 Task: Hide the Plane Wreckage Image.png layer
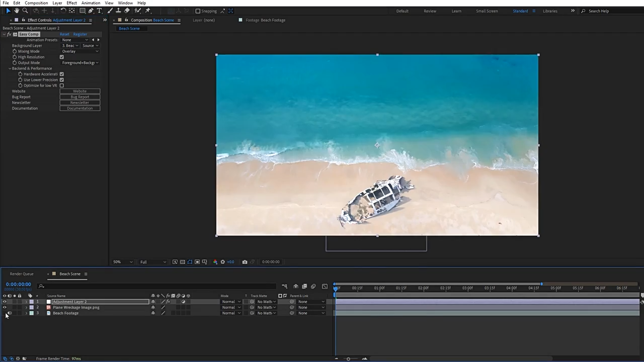click(5, 307)
